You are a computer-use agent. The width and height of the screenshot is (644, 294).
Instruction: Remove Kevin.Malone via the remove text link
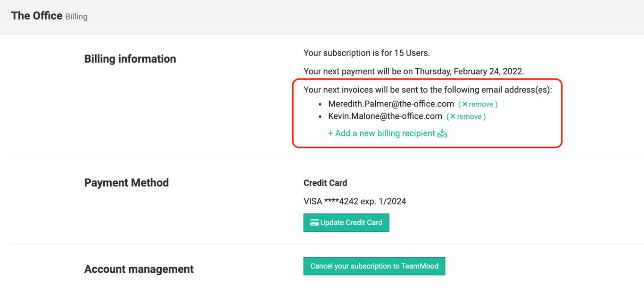469,116
